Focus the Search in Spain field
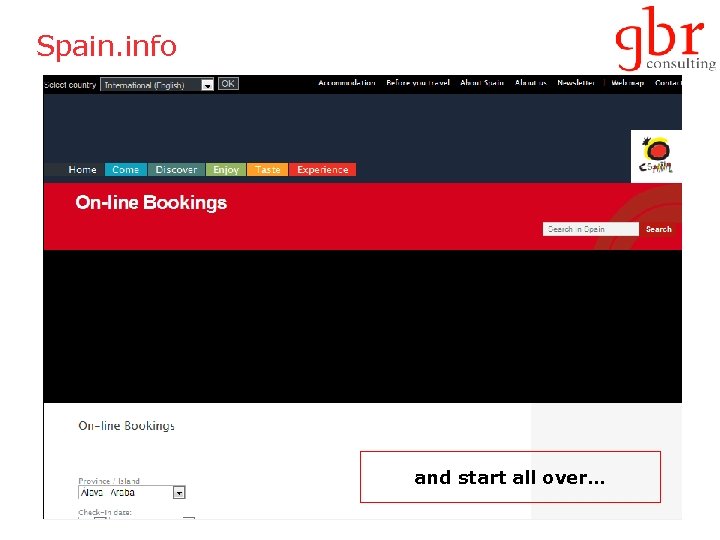Screen dimensions: 720x540 tap(591, 229)
